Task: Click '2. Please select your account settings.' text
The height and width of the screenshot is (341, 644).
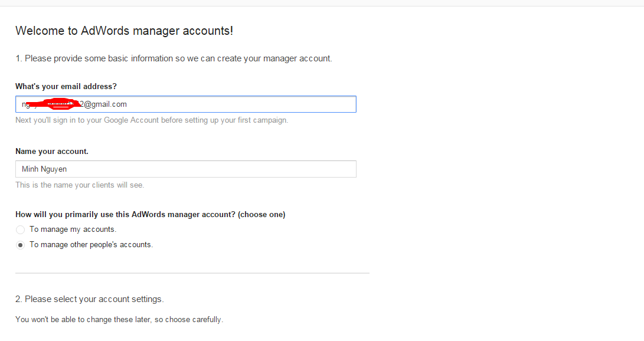Action: [90, 299]
